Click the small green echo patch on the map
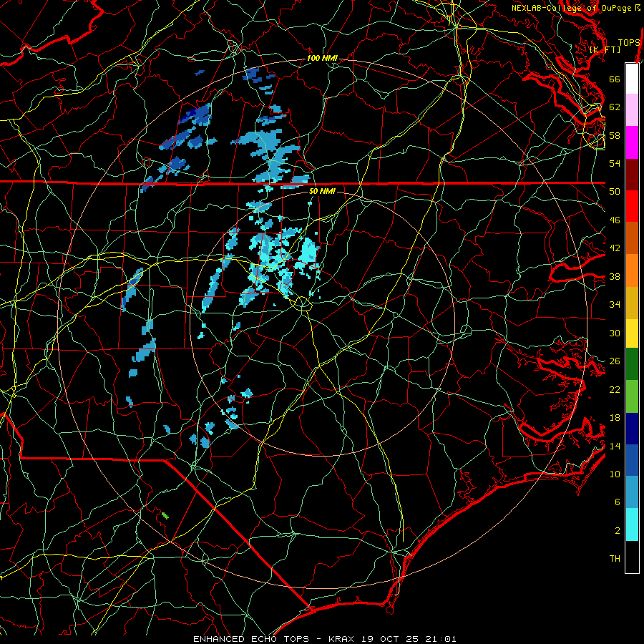Screen dimensions: 644x644 165,515
